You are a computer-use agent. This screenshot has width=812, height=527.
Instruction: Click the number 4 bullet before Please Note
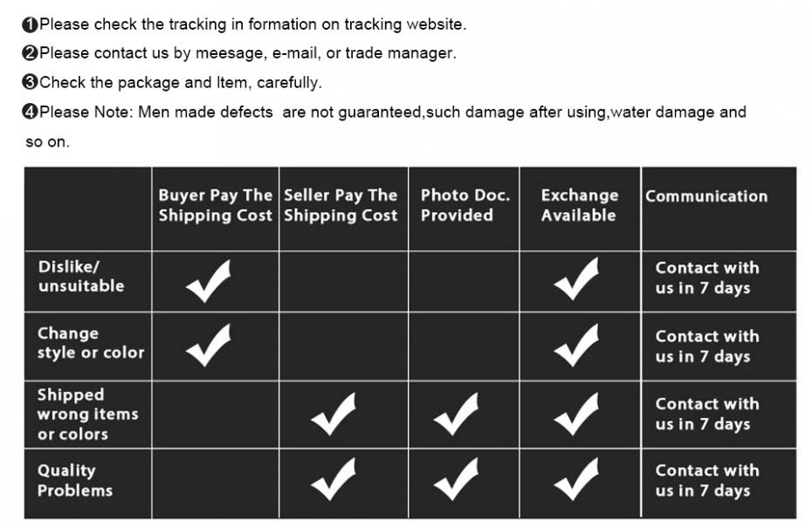click(x=30, y=112)
